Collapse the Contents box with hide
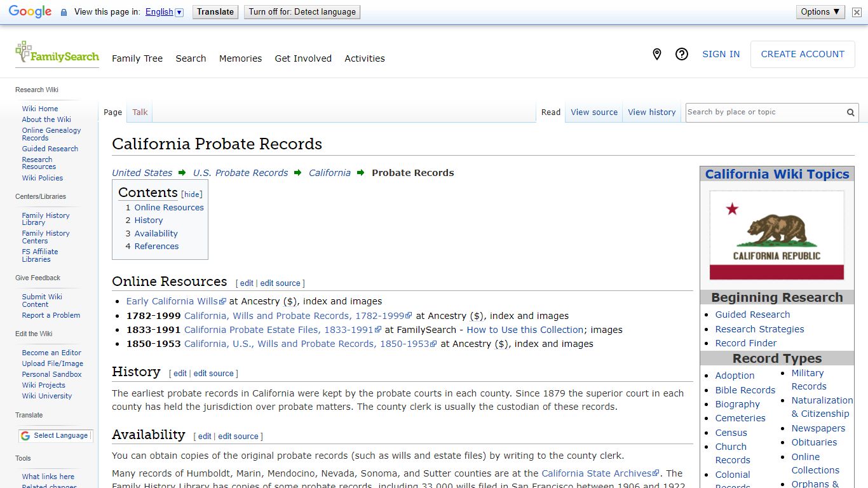Viewport: 868px width, 488px height. pyautogui.click(x=192, y=194)
